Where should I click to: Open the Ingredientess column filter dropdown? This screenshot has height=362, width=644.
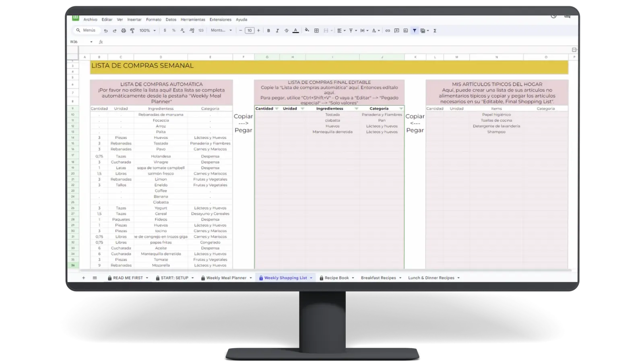pos(356,109)
